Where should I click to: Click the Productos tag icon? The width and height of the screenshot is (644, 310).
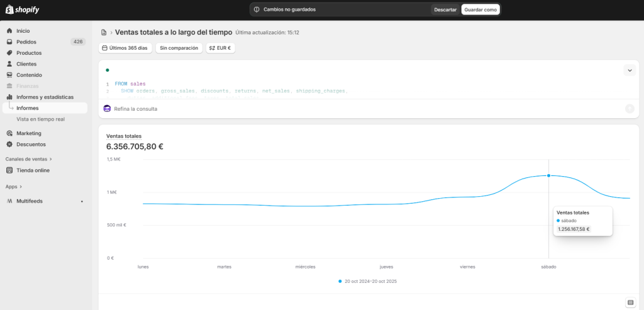tap(9, 53)
